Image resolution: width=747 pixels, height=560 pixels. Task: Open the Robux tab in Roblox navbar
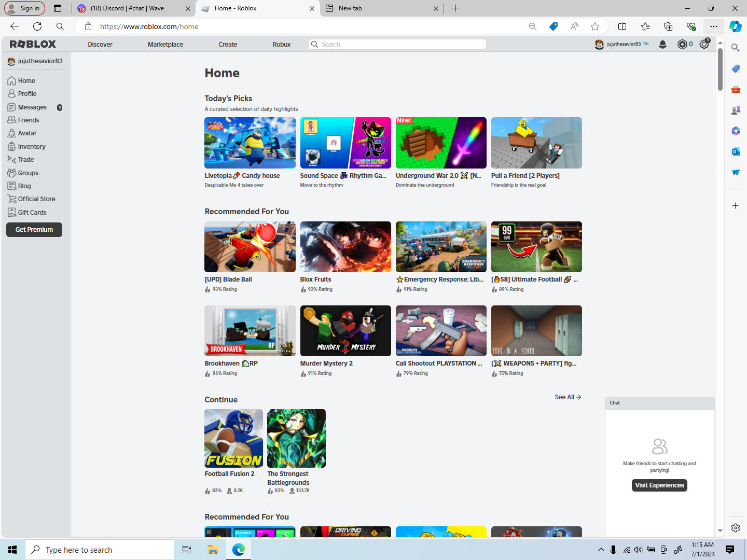coord(282,45)
